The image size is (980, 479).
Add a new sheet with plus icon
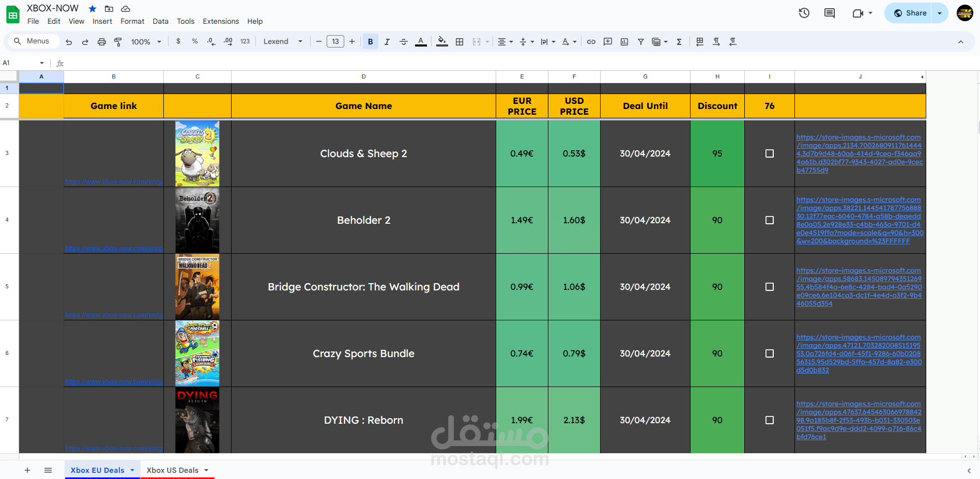pos(27,470)
